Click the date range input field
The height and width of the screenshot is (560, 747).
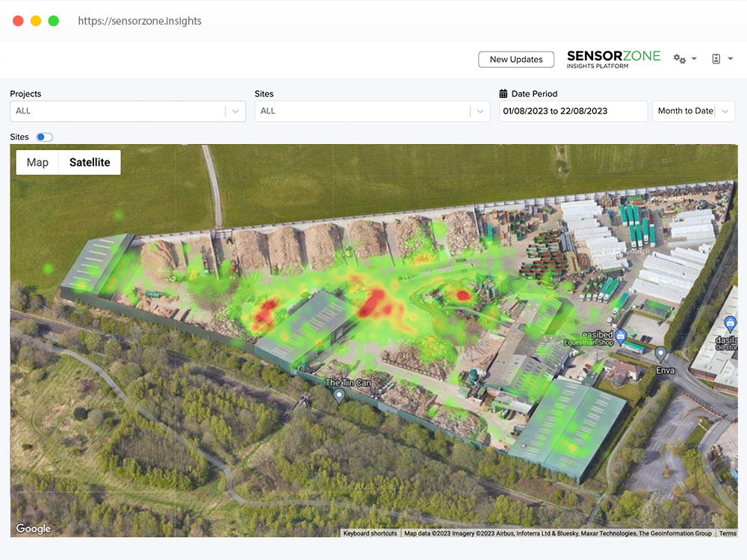[x=573, y=111]
